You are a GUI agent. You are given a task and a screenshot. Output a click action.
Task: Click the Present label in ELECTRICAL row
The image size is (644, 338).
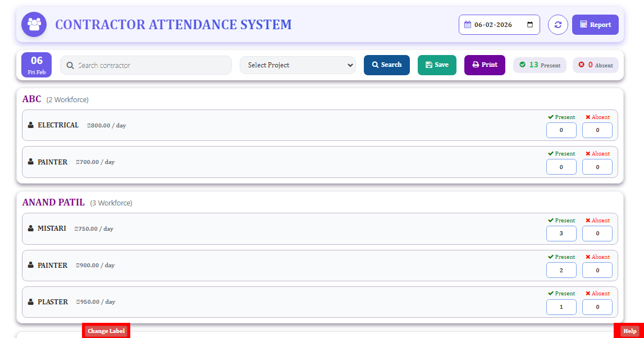point(561,117)
